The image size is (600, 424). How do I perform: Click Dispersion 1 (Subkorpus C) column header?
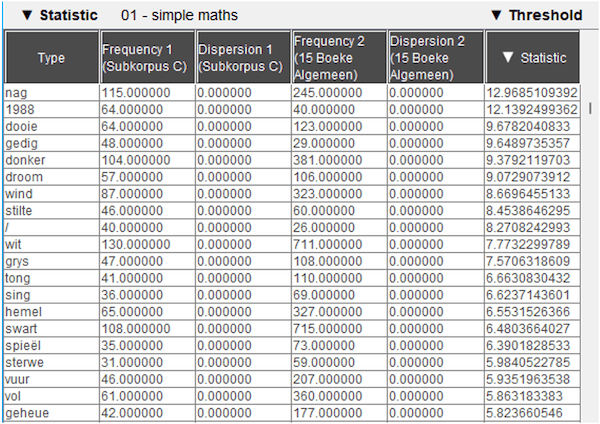coord(241,58)
